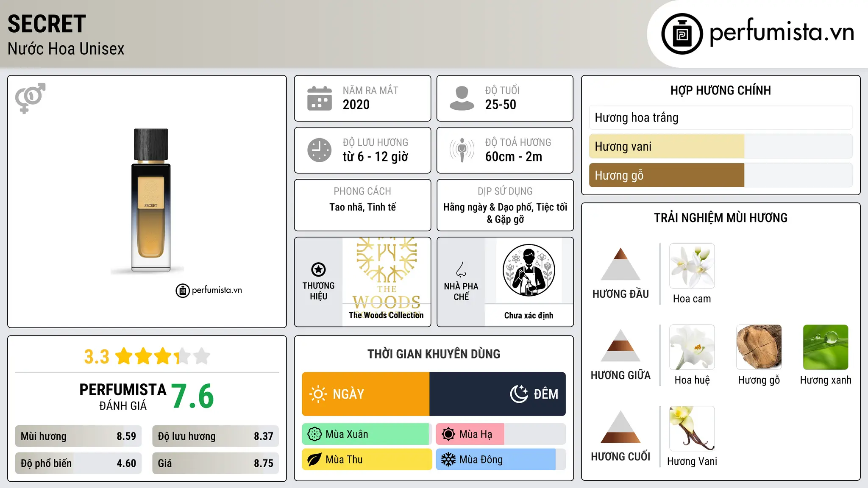Click the 3.3 star rating number
The width and height of the screenshot is (868, 488).
pos(97,357)
